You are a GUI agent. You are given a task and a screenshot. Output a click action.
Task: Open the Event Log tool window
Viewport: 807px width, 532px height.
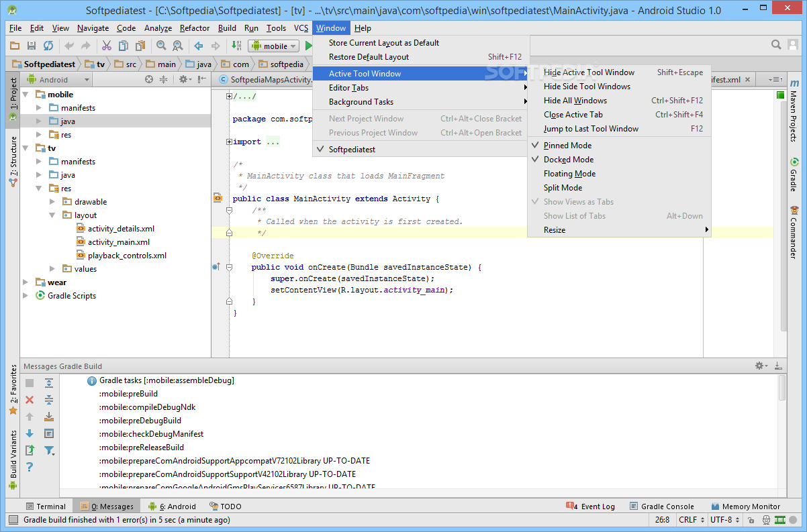(x=591, y=507)
